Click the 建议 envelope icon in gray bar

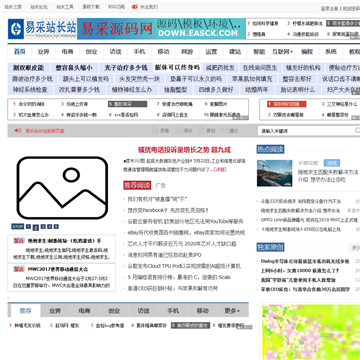point(224,131)
